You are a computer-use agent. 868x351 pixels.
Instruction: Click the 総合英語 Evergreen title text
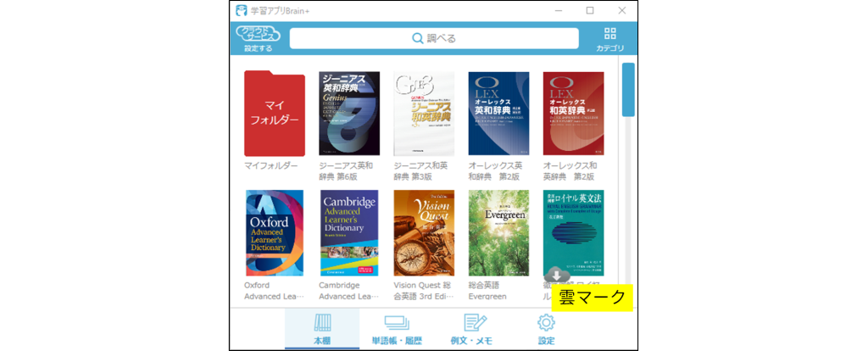pyautogui.click(x=487, y=291)
